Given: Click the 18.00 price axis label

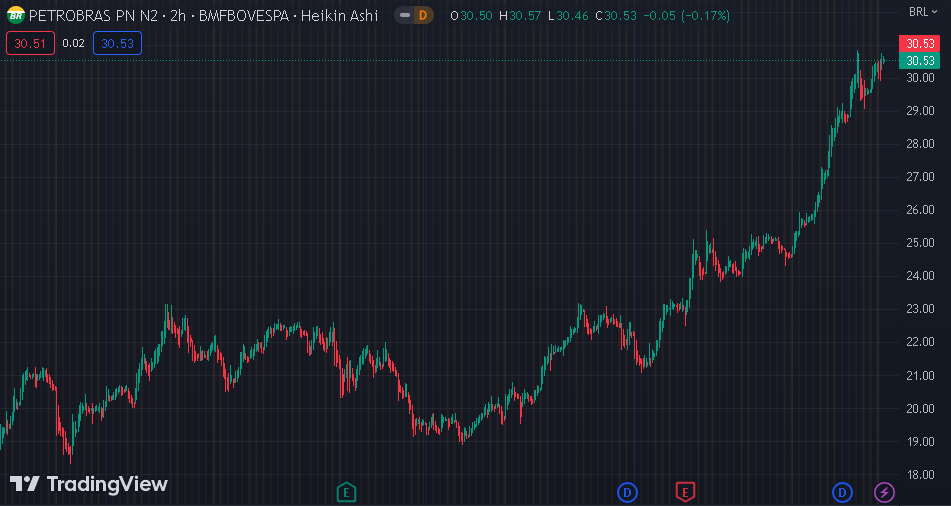Looking at the screenshot, I should 920,474.
